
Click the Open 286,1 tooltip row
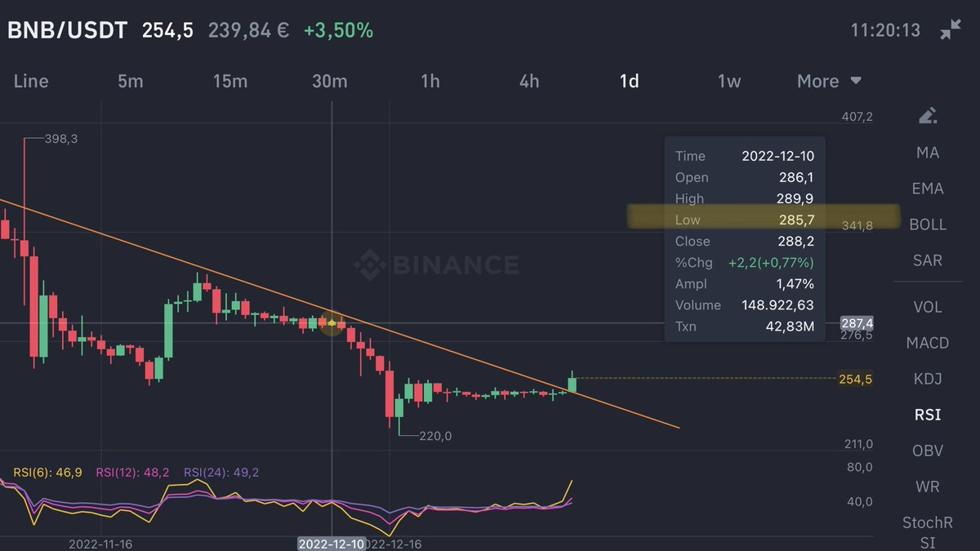(745, 177)
